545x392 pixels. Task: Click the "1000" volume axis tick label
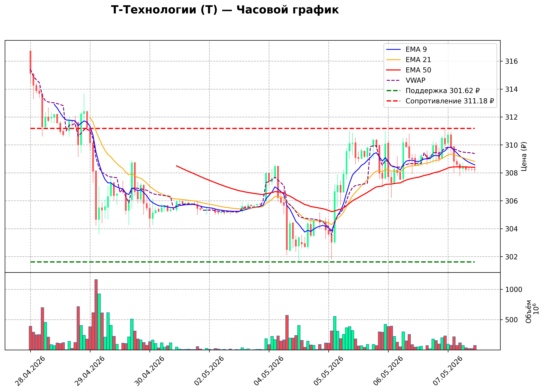(x=514, y=290)
